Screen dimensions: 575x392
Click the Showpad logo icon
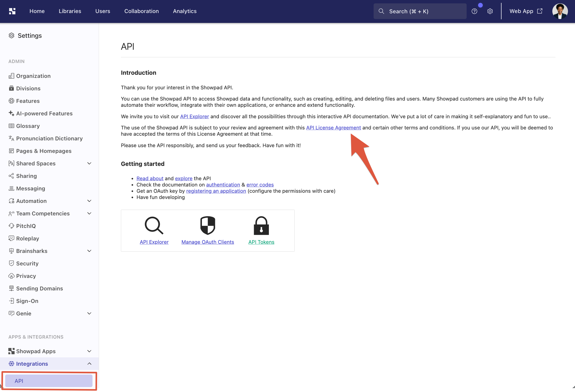[x=12, y=11]
